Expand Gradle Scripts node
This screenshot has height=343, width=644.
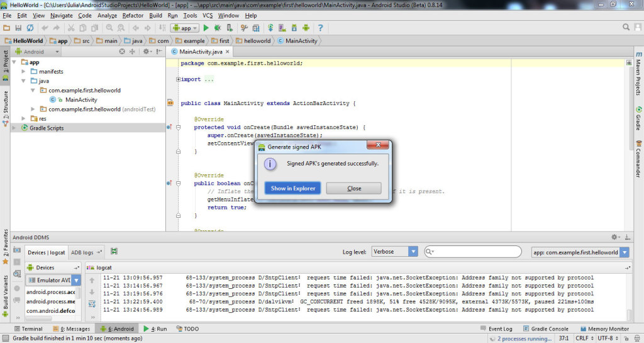pos(14,128)
